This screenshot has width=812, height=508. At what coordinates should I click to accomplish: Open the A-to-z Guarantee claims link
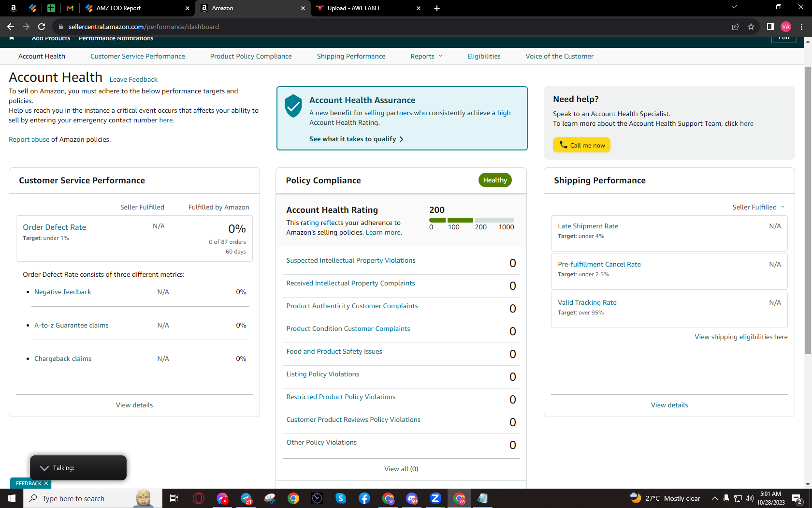click(x=72, y=325)
